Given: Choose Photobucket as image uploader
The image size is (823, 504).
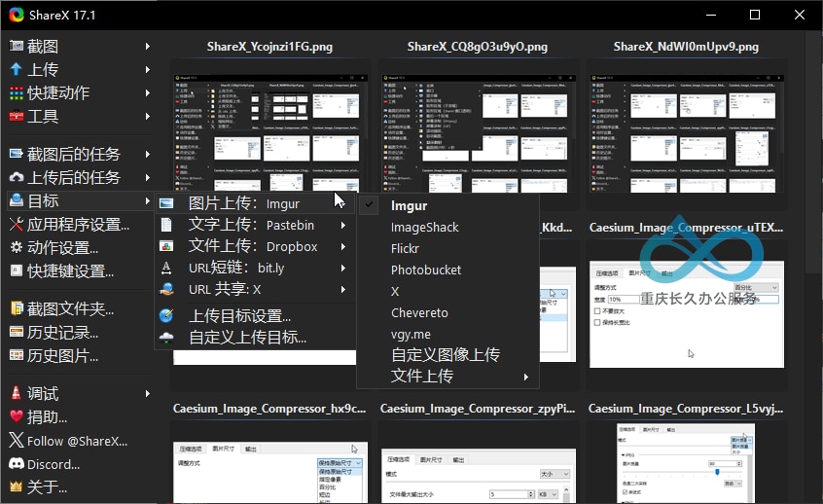Looking at the screenshot, I should (x=426, y=270).
